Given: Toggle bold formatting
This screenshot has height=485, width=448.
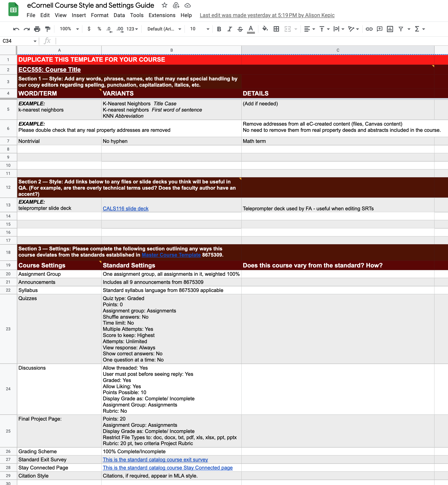Looking at the screenshot, I should 219,29.
